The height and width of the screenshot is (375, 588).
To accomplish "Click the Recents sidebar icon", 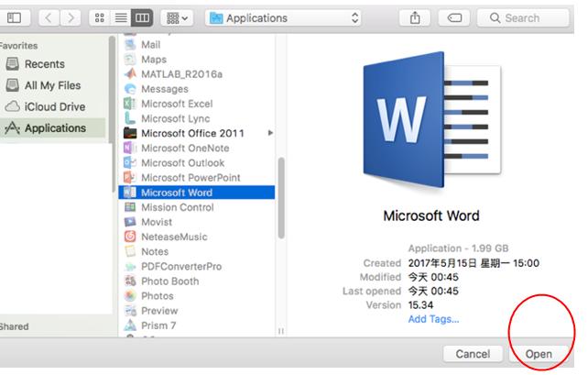I will (12, 64).
